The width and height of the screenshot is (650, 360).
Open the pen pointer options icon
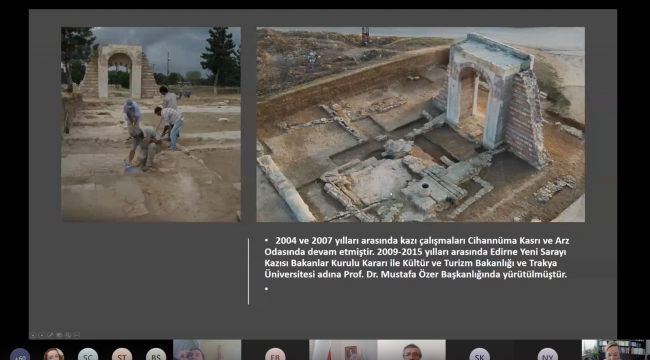coord(51,335)
